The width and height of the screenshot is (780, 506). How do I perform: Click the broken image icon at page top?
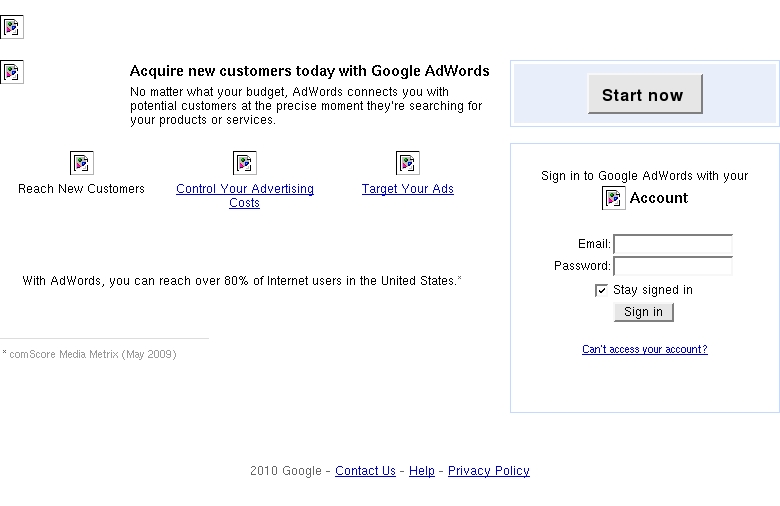tap(11, 27)
